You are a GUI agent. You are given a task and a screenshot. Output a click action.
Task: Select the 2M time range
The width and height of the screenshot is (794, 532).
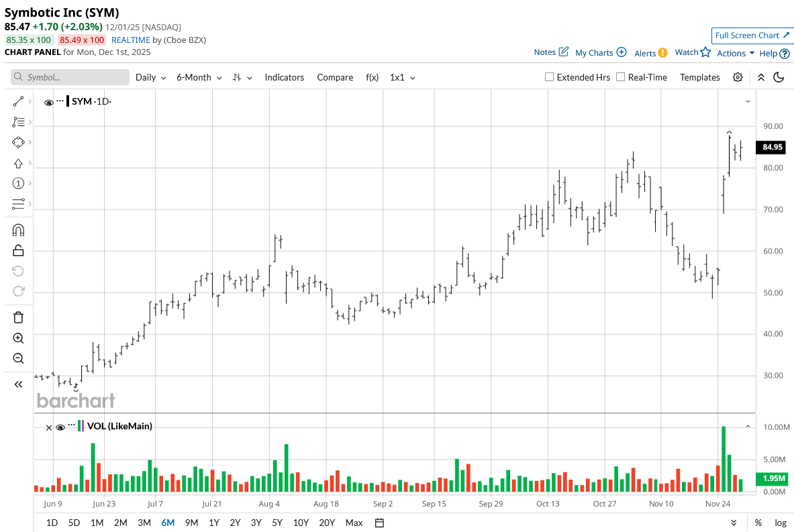[121, 523]
